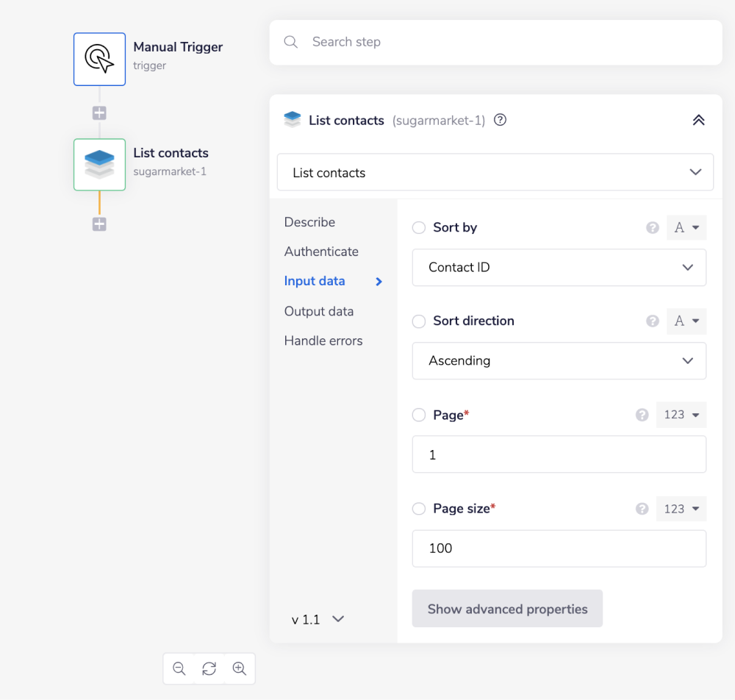Open the v 1.1 version selector
The image size is (735, 700).
[x=318, y=619]
